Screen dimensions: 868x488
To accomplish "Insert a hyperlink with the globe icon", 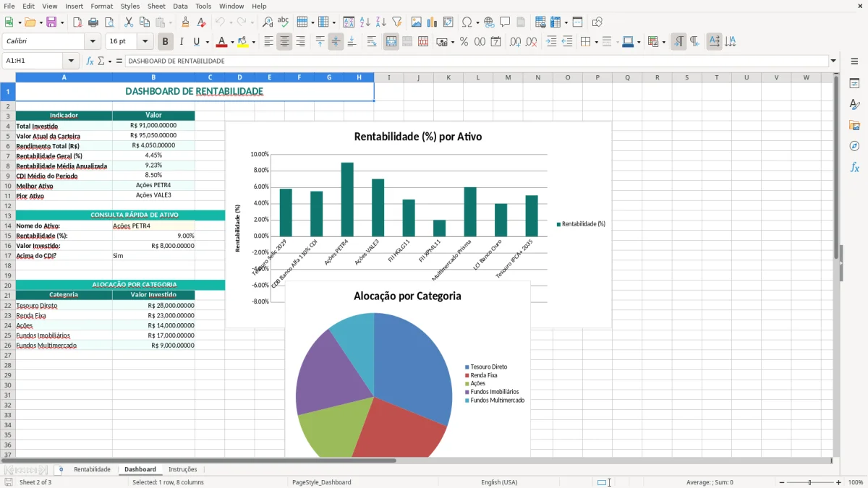I will tap(489, 22).
